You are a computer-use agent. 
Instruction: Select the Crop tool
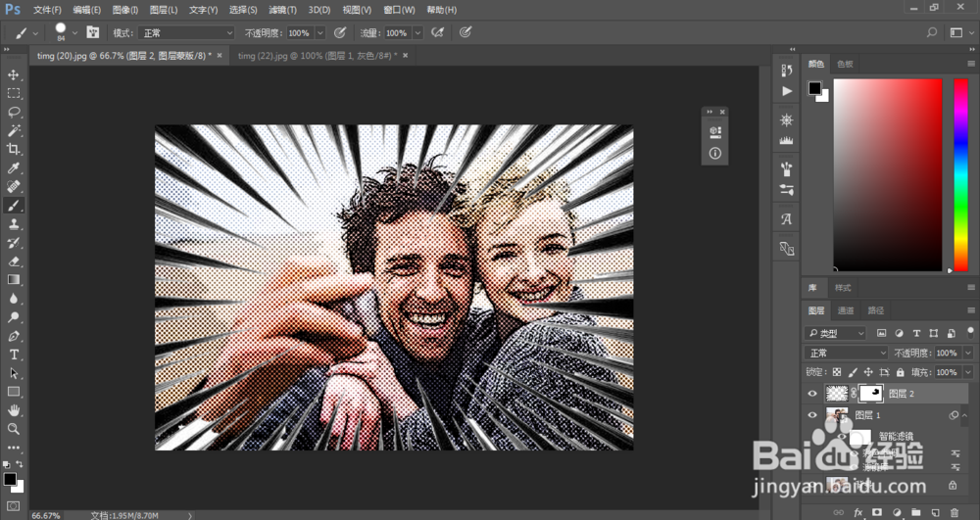click(x=13, y=149)
